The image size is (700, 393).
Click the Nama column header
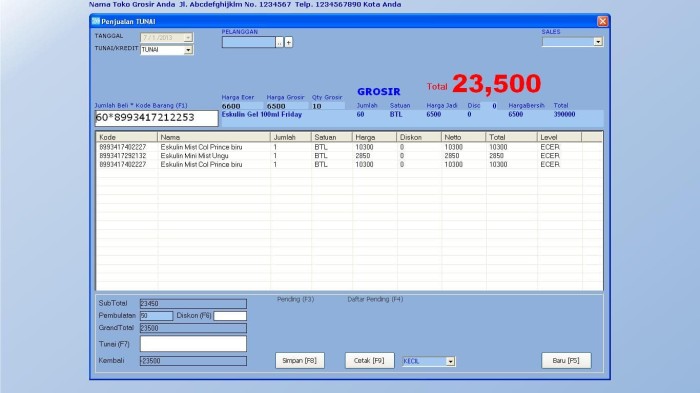pyautogui.click(x=214, y=137)
